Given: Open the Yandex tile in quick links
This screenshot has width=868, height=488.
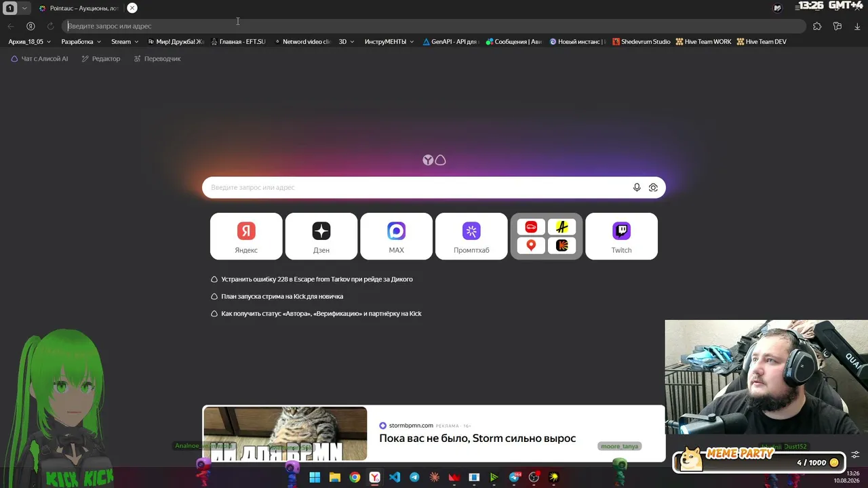Looking at the screenshot, I should 246,236.
